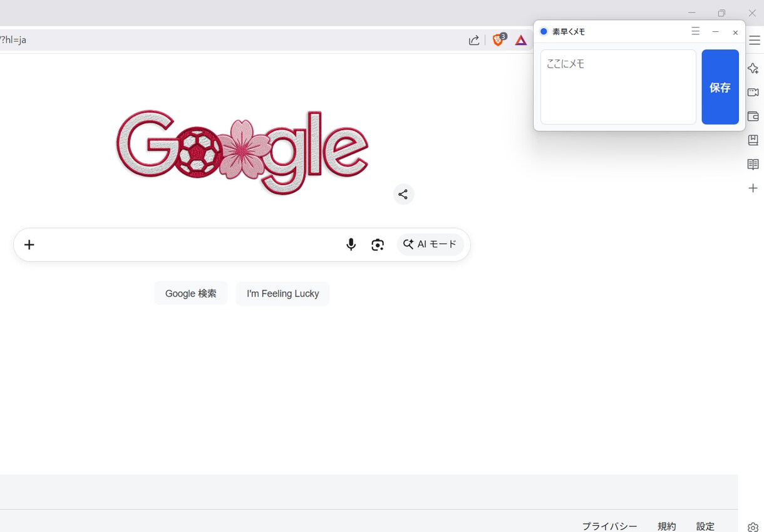Image resolution: width=764 pixels, height=532 pixels.
Task: Click the ここにメモ memo text area
Action: 618,87
